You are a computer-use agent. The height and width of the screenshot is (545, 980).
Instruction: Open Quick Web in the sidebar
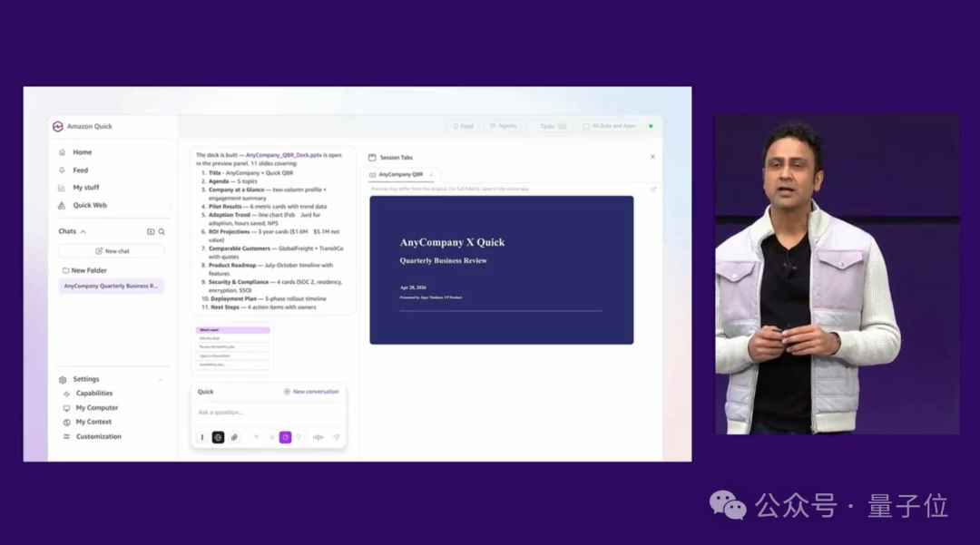pyautogui.click(x=89, y=205)
